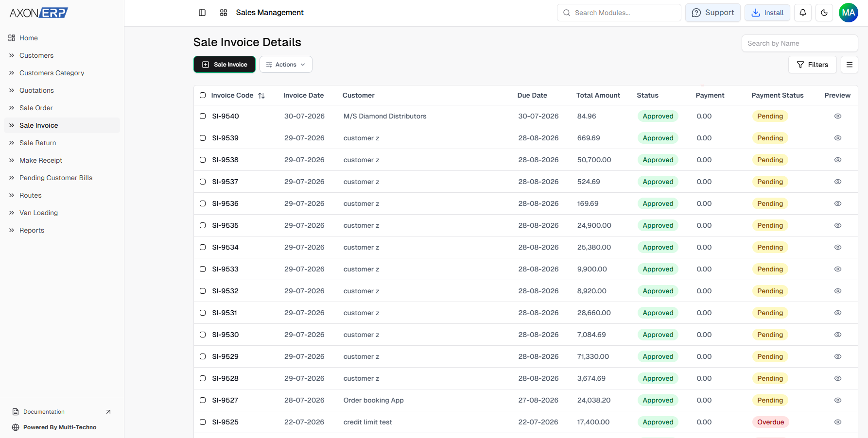Open the modules grid icon
Image resolution: width=868 pixels, height=438 pixels.
click(x=224, y=13)
